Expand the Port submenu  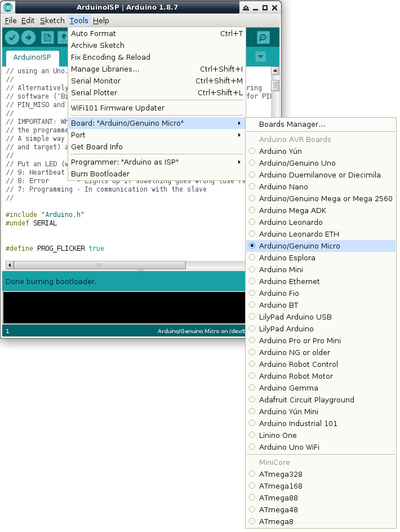click(x=157, y=135)
